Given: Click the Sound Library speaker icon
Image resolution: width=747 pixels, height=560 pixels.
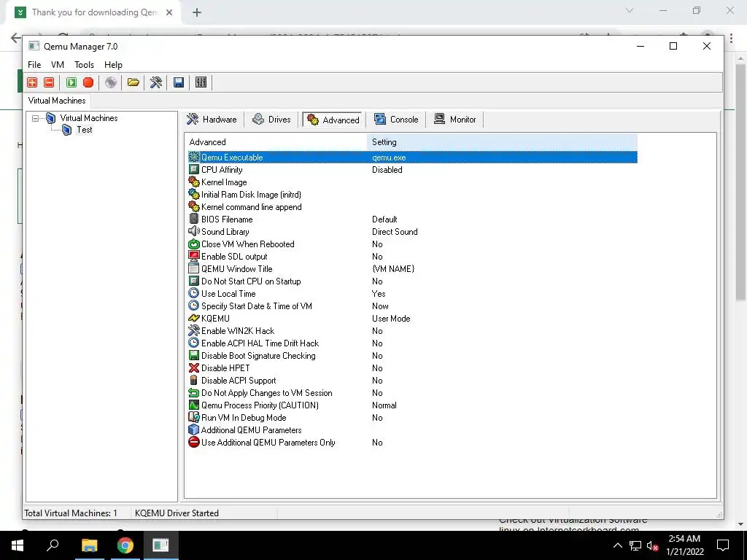Looking at the screenshot, I should point(194,231).
